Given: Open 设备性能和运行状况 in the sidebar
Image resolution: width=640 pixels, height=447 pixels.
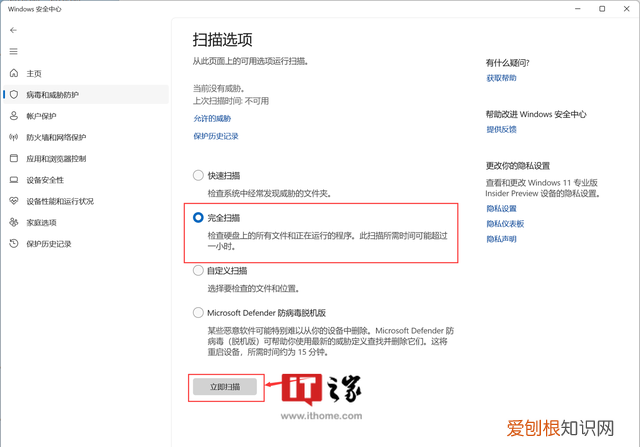Looking at the screenshot, I should [x=85, y=201].
